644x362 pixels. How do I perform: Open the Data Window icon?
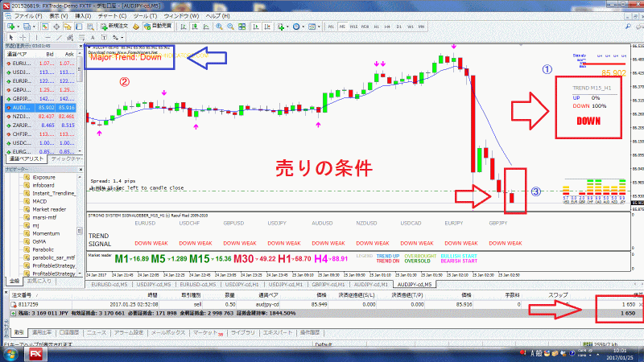coord(56,27)
